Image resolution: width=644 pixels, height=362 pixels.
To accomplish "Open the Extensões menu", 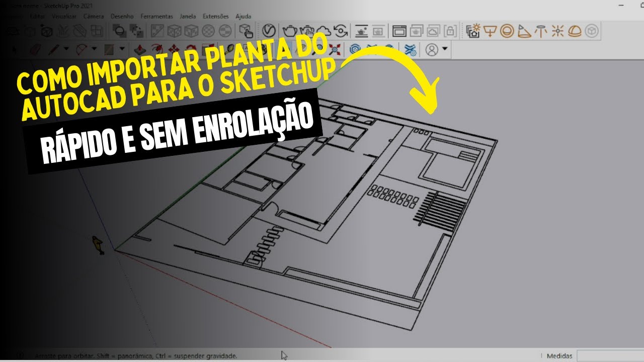I will click(x=216, y=17).
